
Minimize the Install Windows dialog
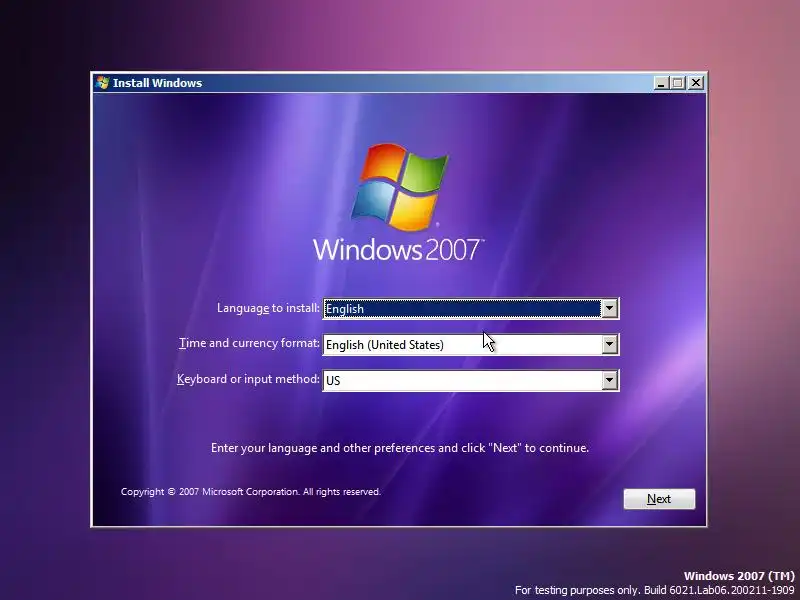tap(661, 83)
